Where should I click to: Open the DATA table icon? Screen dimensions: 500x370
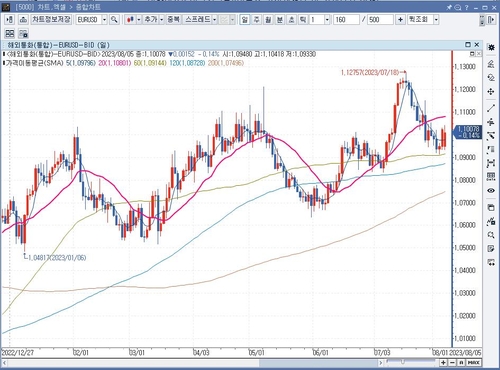click(491, 176)
